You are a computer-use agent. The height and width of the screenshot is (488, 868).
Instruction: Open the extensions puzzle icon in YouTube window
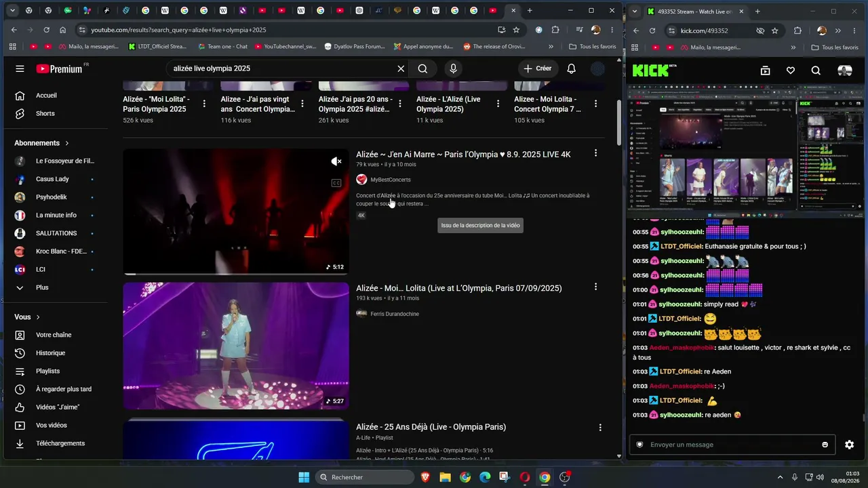(x=555, y=30)
